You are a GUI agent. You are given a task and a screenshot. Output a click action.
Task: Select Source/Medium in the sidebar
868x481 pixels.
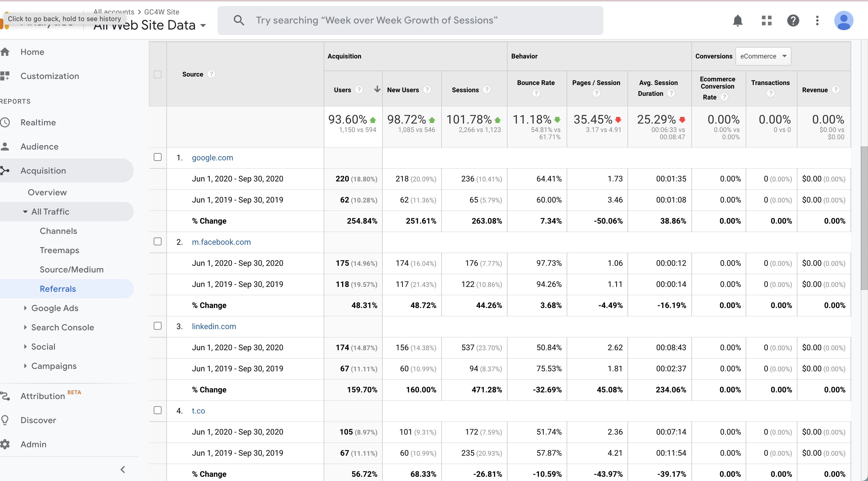coord(71,269)
